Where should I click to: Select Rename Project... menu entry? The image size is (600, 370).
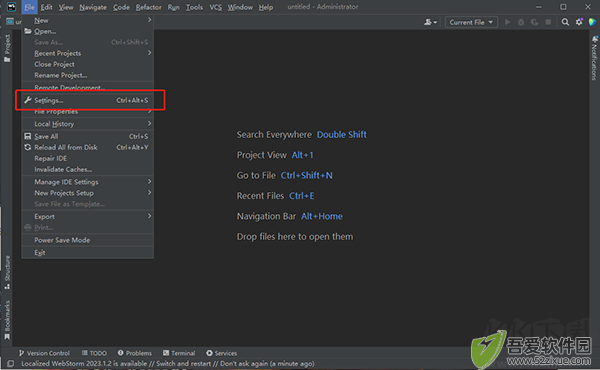pyautogui.click(x=88, y=75)
